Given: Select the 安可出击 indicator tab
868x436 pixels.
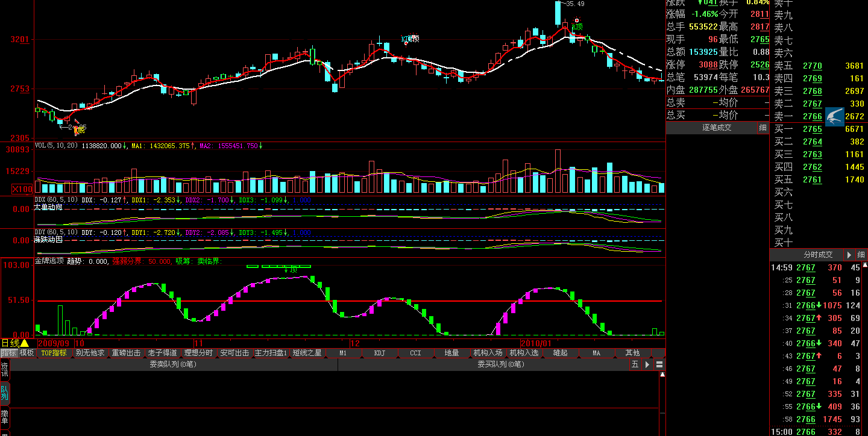Looking at the screenshot, I should click(235, 353).
